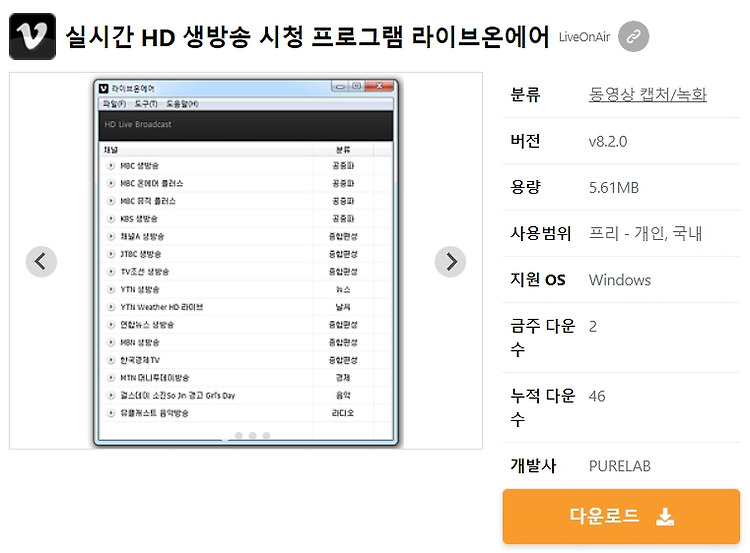The width and height of the screenshot is (750, 553).
Task: Click the 음악 category cell in the Girl's Day row
Action: click(343, 396)
